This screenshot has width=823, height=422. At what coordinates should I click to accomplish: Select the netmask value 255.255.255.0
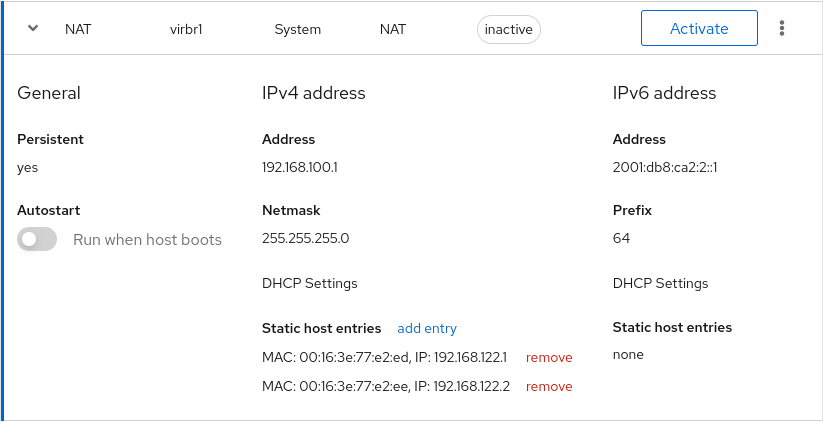click(x=305, y=238)
